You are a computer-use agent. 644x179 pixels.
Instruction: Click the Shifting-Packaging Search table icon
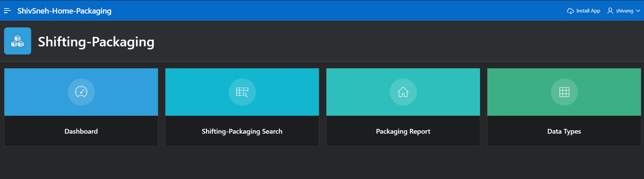coord(242,92)
